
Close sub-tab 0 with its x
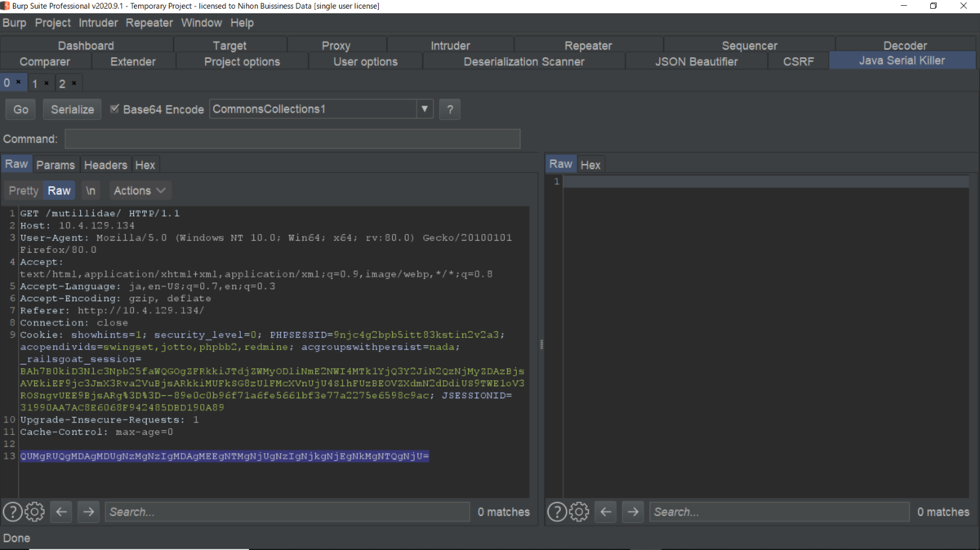pos(18,83)
